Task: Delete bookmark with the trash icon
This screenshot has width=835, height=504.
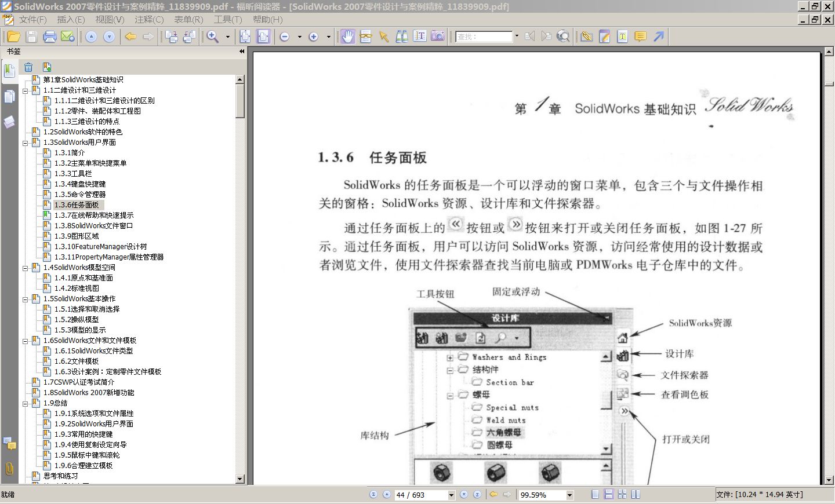Action: (28, 67)
